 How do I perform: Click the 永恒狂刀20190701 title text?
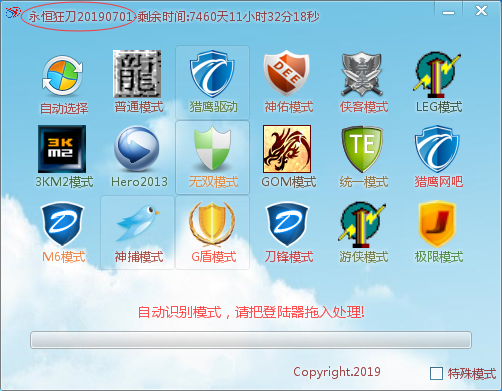[80, 17]
